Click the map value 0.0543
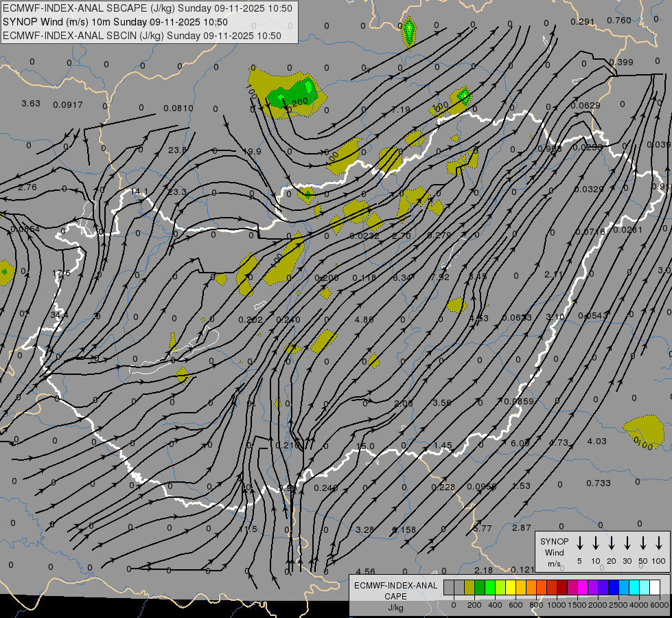 [x=592, y=316]
